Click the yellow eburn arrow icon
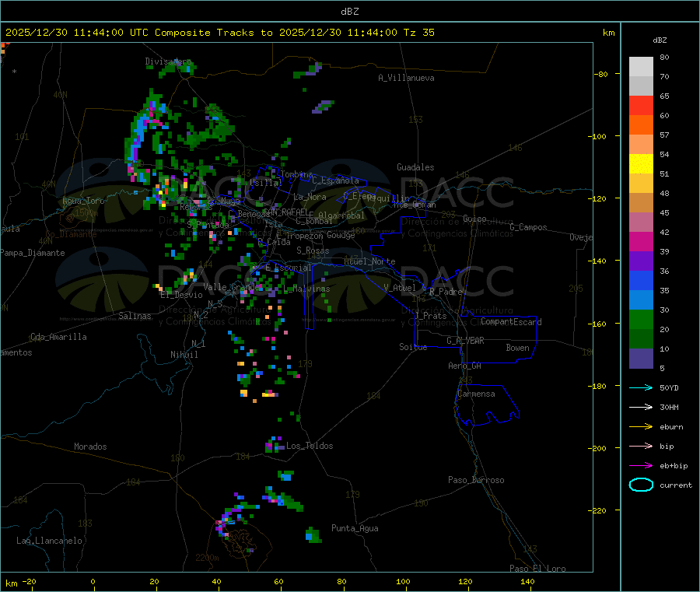Screen dimensions: 700x592 [x=641, y=426]
